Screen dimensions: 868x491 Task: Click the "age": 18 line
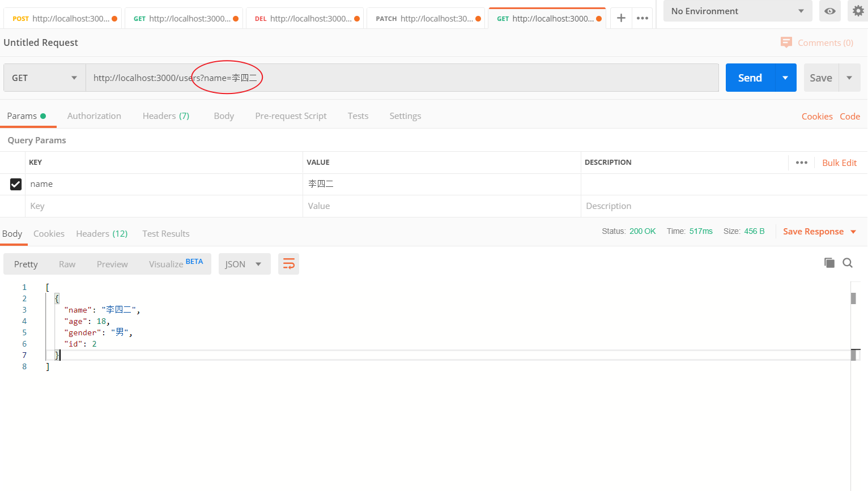tap(87, 321)
